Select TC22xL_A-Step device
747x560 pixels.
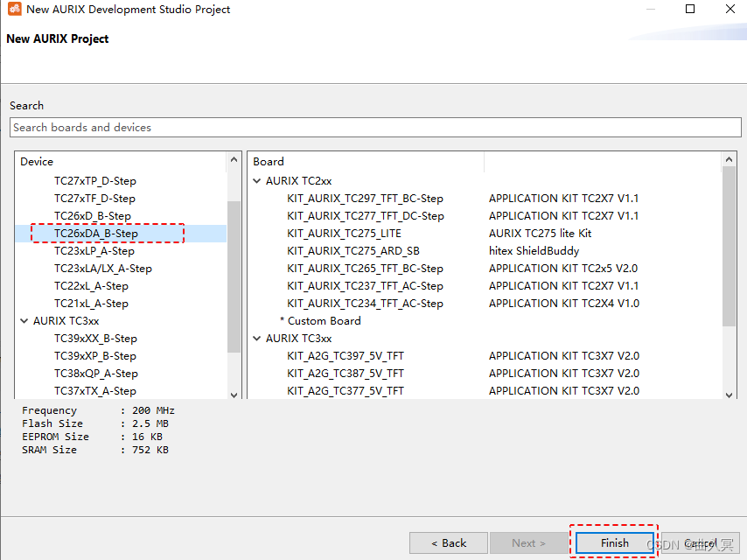(x=91, y=286)
